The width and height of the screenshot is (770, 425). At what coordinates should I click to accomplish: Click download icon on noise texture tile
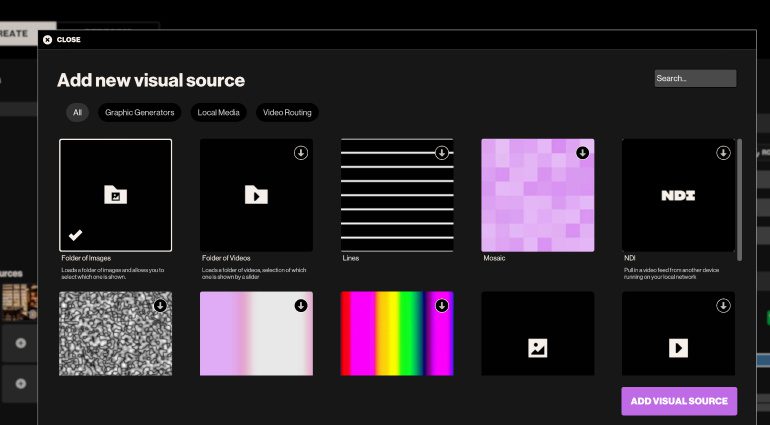160,306
